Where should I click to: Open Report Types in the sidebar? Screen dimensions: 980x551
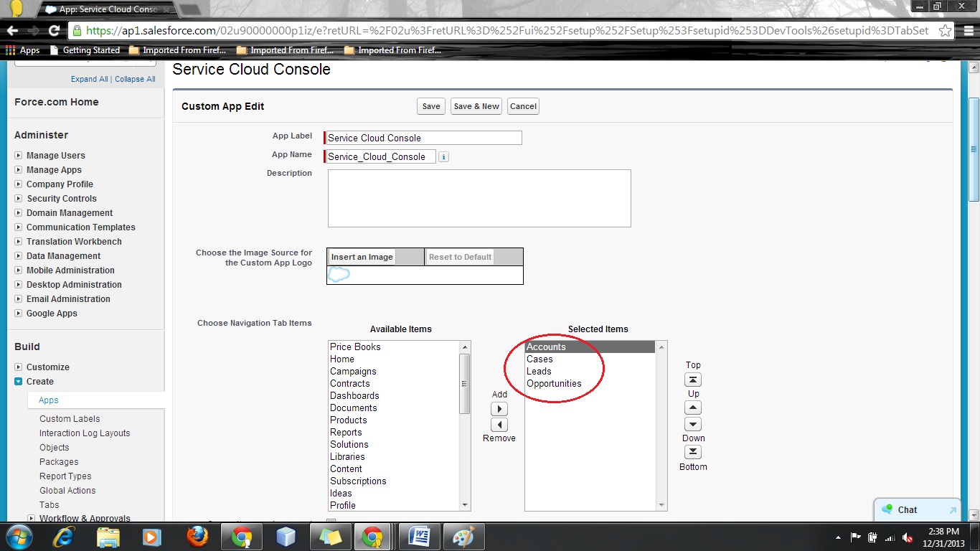coord(65,476)
